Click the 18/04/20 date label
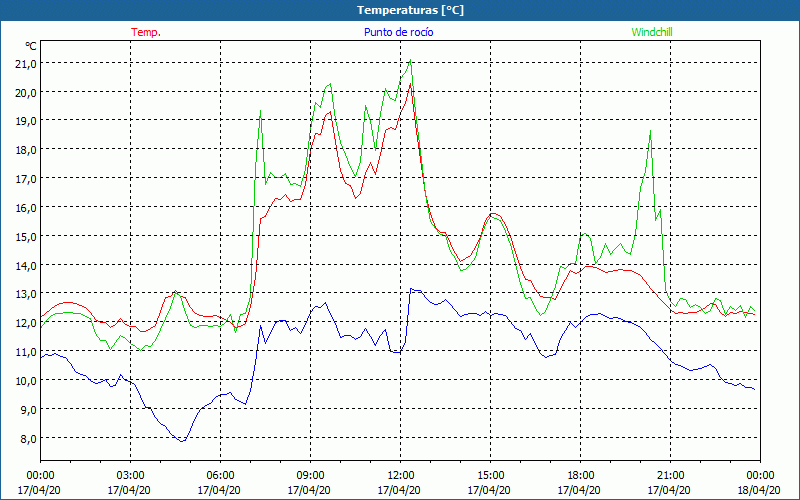Viewport: 800px width, 500px height. click(759, 490)
